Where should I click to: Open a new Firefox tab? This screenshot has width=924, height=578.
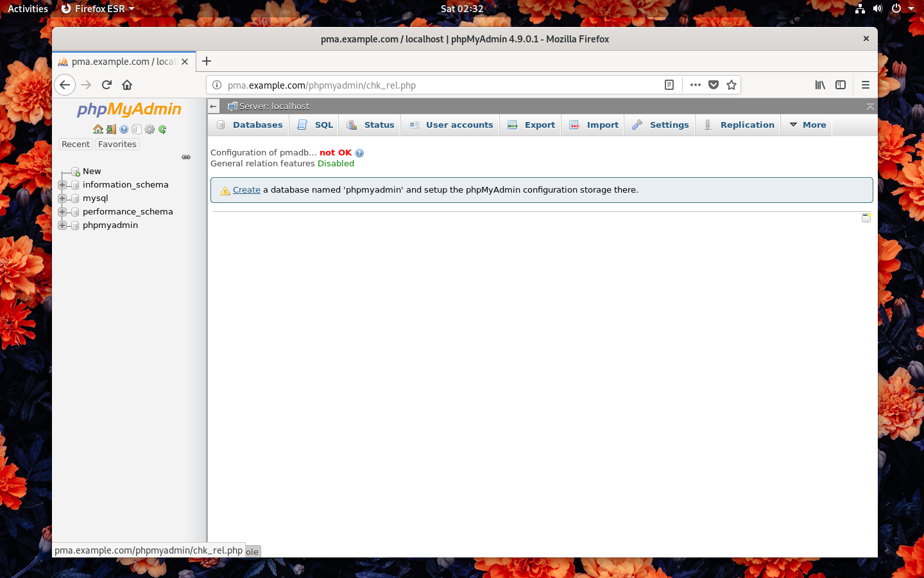pyautogui.click(x=207, y=61)
